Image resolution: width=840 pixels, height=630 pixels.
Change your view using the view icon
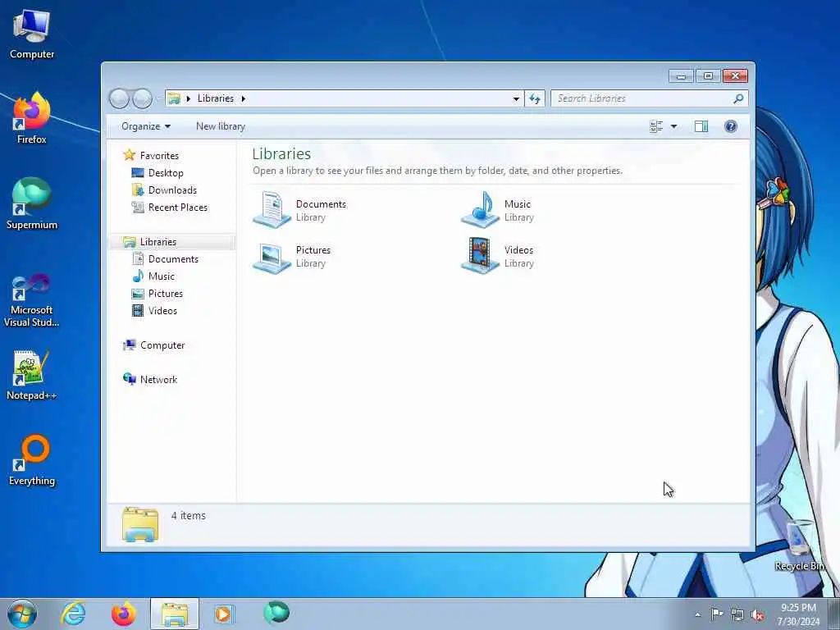(x=656, y=126)
